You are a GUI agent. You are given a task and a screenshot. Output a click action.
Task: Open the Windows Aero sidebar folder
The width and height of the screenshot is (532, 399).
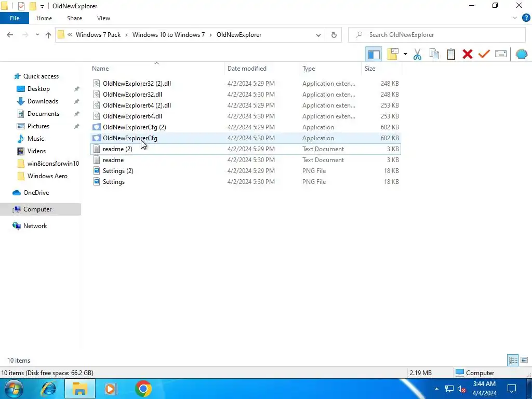coord(47,176)
